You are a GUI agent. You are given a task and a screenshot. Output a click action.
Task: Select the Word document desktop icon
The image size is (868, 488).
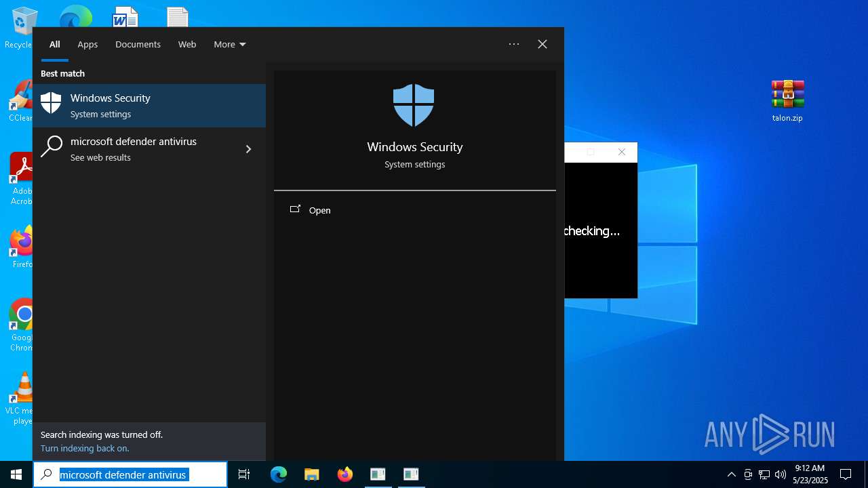pyautogui.click(x=125, y=16)
